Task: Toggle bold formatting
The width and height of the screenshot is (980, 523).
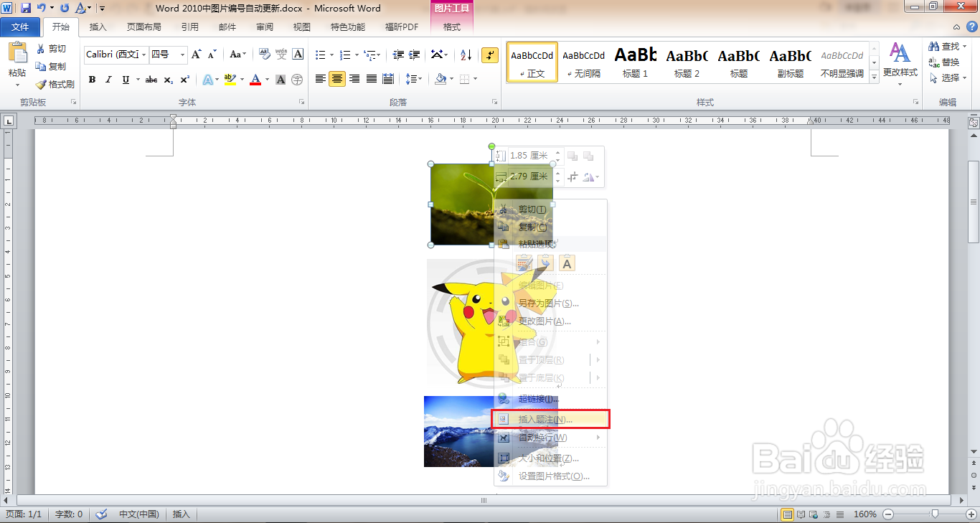Action: (x=92, y=80)
